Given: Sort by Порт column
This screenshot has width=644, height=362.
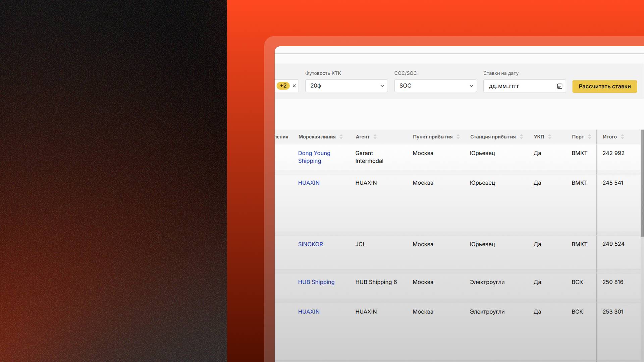Looking at the screenshot, I should [589, 137].
